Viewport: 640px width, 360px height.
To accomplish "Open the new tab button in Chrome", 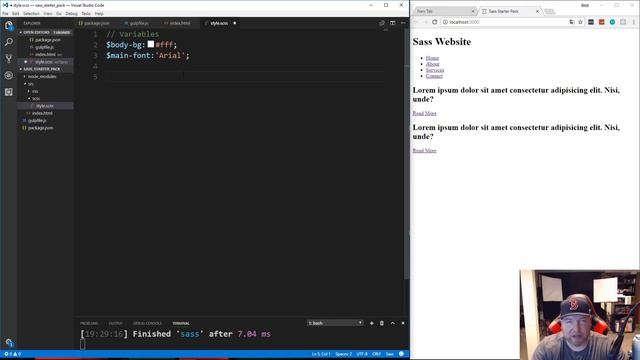I will [549, 11].
